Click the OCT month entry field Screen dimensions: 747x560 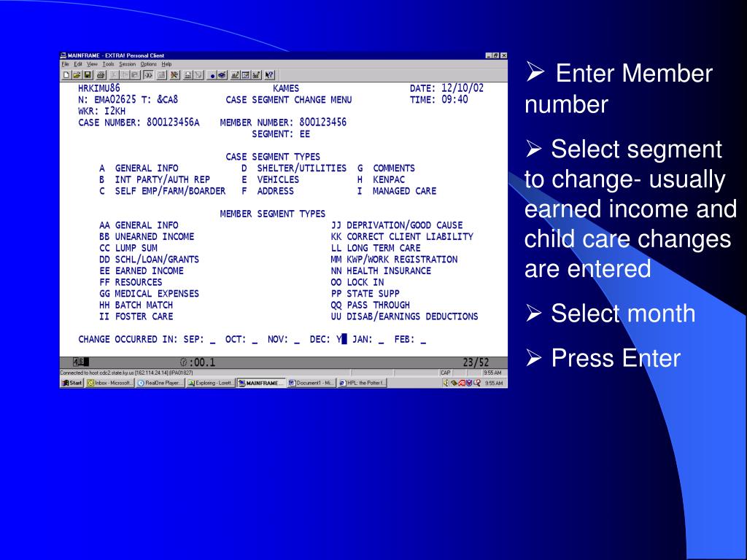pyautogui.click(x=255, y=340)
